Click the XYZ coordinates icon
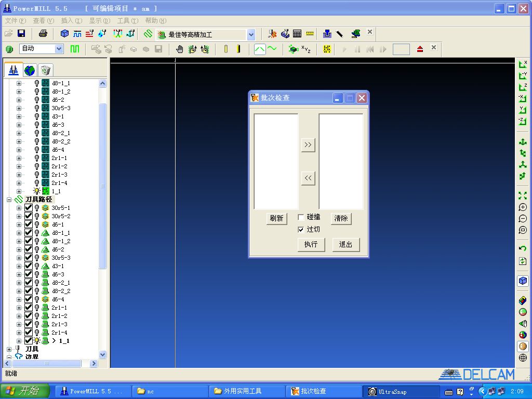532x399 pixels. (x=306, y=49)
